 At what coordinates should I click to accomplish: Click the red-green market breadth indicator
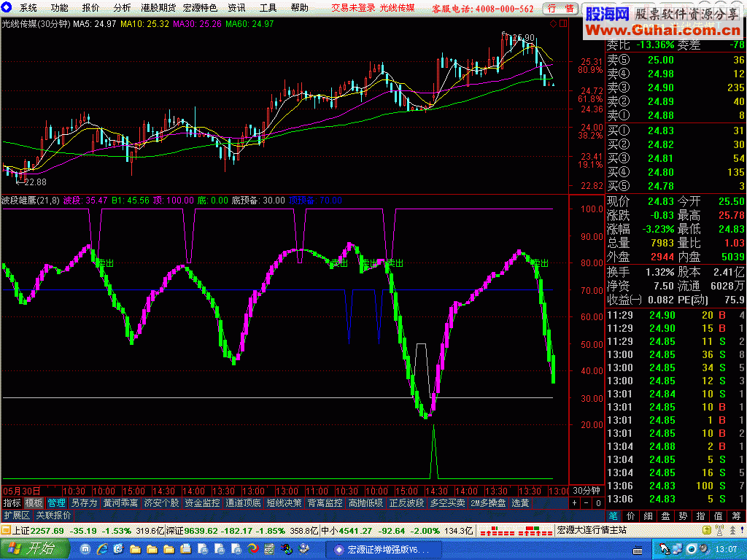pos(516,531)
